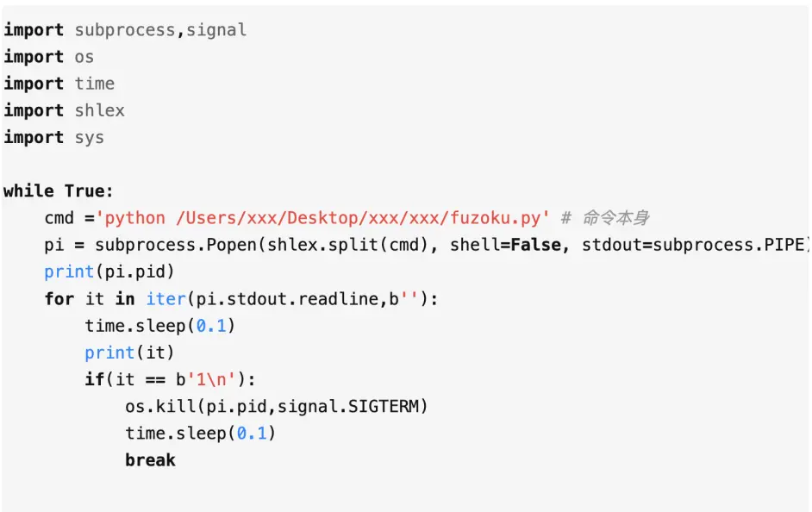Click os.kill SIGTERM line
812x512 pixels.
pyautogui.click(x=277, y=406)
